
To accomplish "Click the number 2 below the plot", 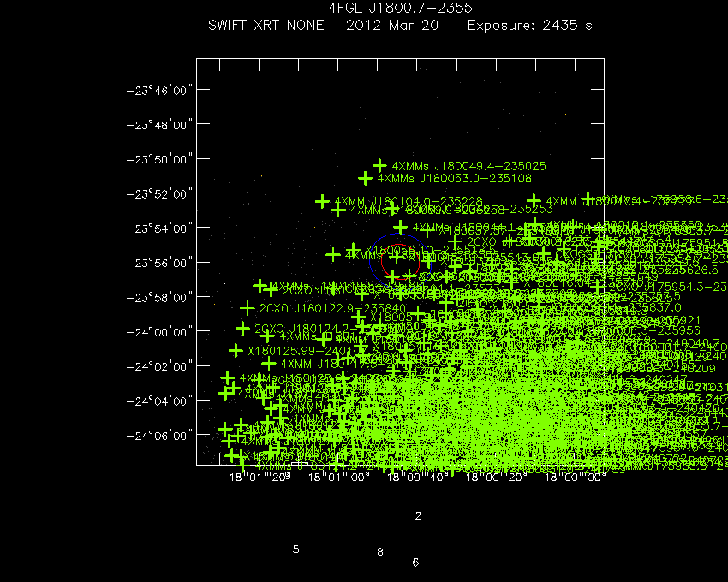I will coord(418,515).
